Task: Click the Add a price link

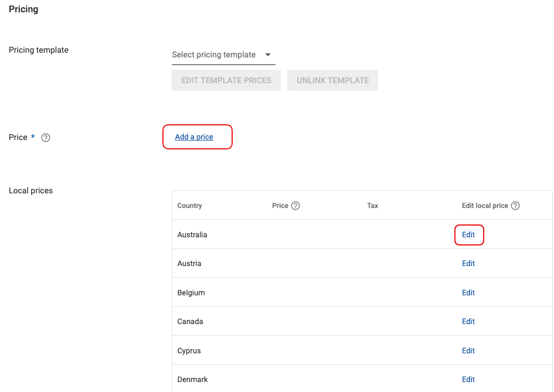Action: pyautogui.click(x=194, y=137)
